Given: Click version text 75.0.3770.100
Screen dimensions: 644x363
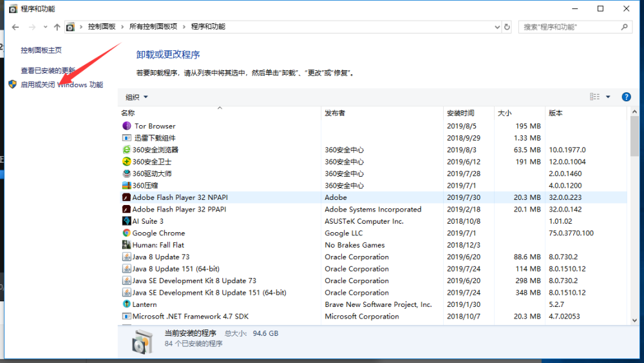Looking at the screenshot, I should click(571, 233).
